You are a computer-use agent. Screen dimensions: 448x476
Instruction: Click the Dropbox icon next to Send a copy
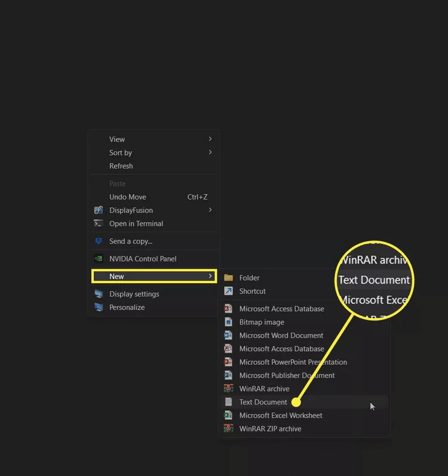(99, 241)
